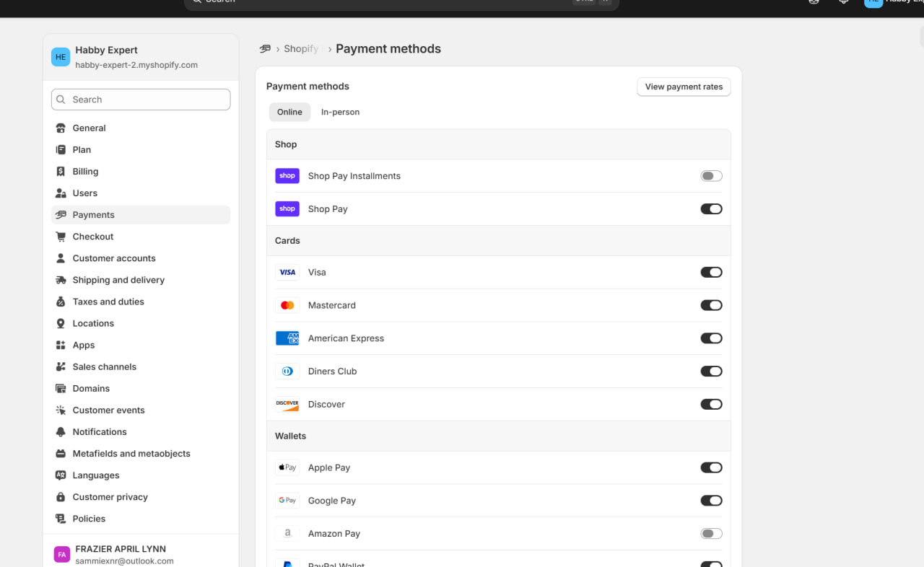This screenshot has height=567, width=924.
Task: Enable the Amazon Pay toggle
Action: coord(711,534)
